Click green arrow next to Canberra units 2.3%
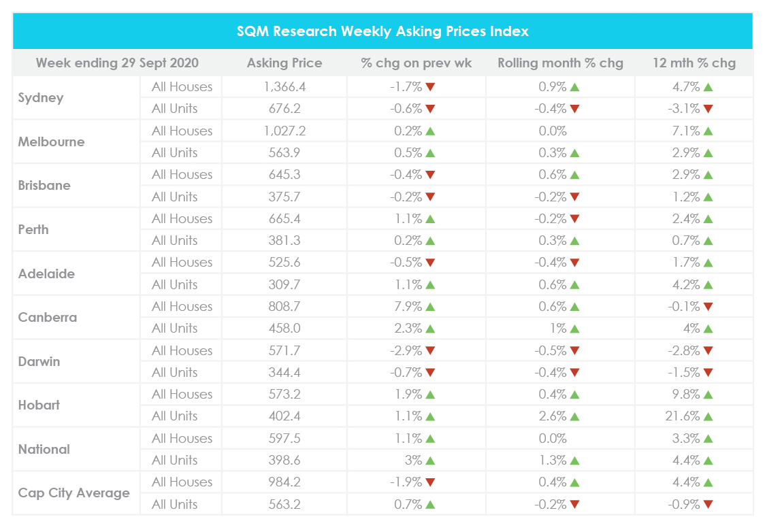This screenshot has height=532, width=765. point(430,329)
